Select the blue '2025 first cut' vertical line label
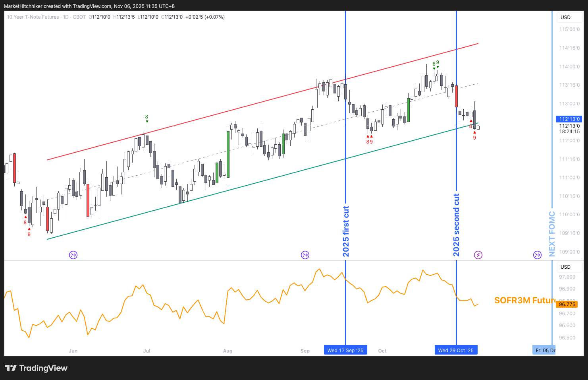 [x=346, y=231]
